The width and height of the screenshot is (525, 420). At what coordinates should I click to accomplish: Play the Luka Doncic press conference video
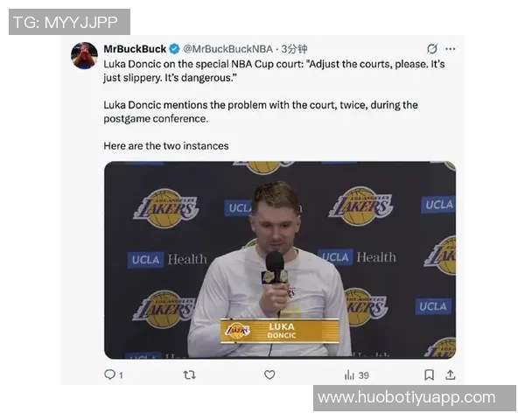click(x=280, y=260)
